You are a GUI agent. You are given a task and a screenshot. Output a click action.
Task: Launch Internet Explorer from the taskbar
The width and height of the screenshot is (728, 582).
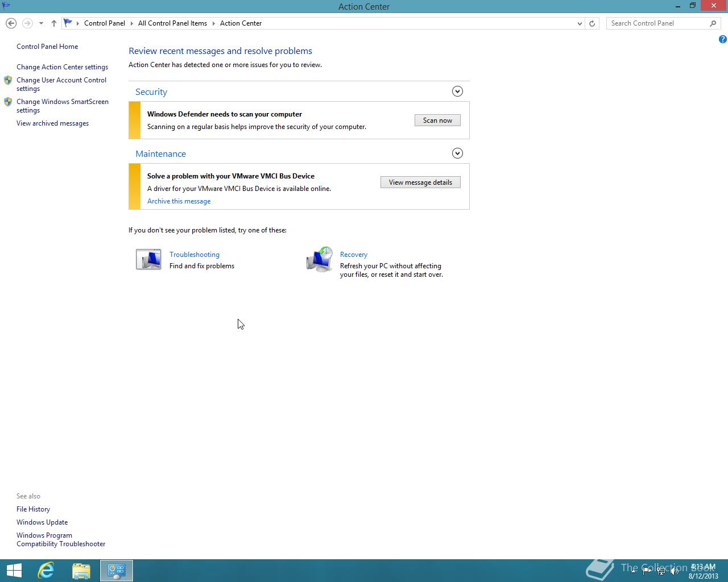(46, 571)
